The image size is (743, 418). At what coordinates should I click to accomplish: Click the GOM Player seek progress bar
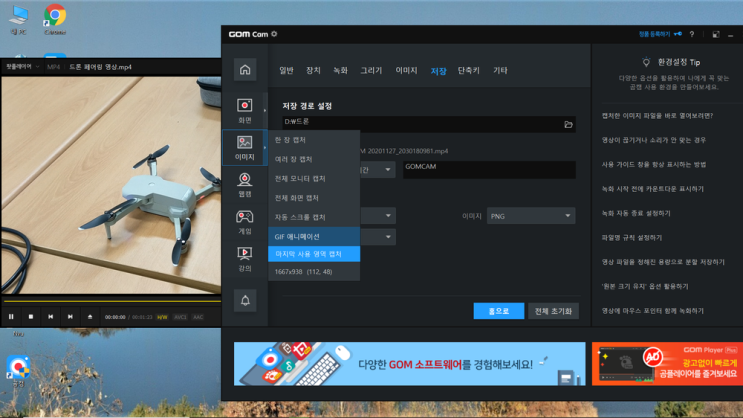[x=112, y=301]
